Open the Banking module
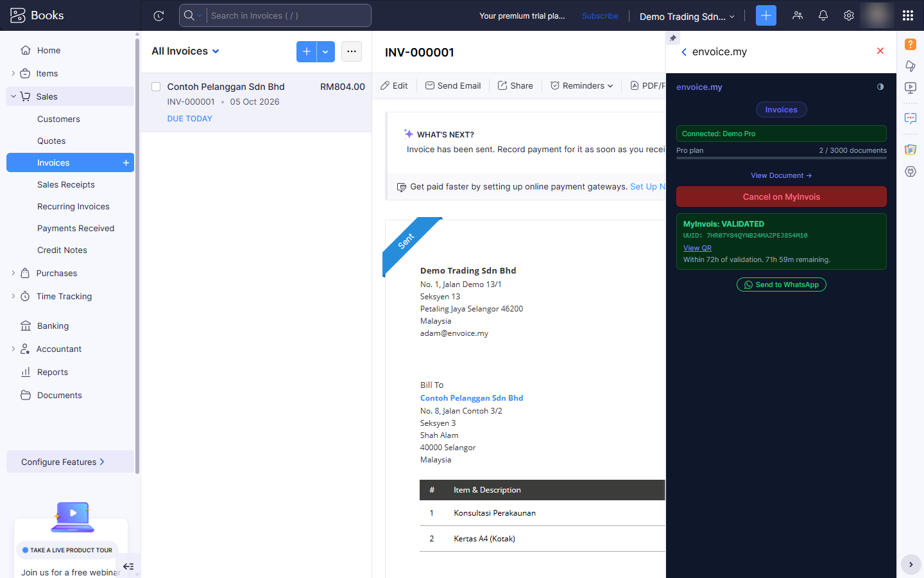Screen dimensions: 924x578 pyautogui.click(x=53, y=326)
